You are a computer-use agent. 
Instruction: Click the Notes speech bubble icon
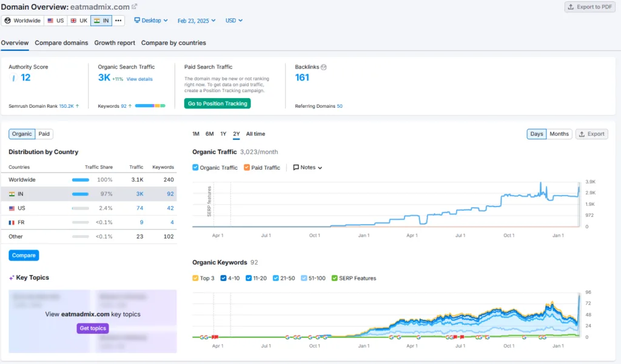click(296, 167)
